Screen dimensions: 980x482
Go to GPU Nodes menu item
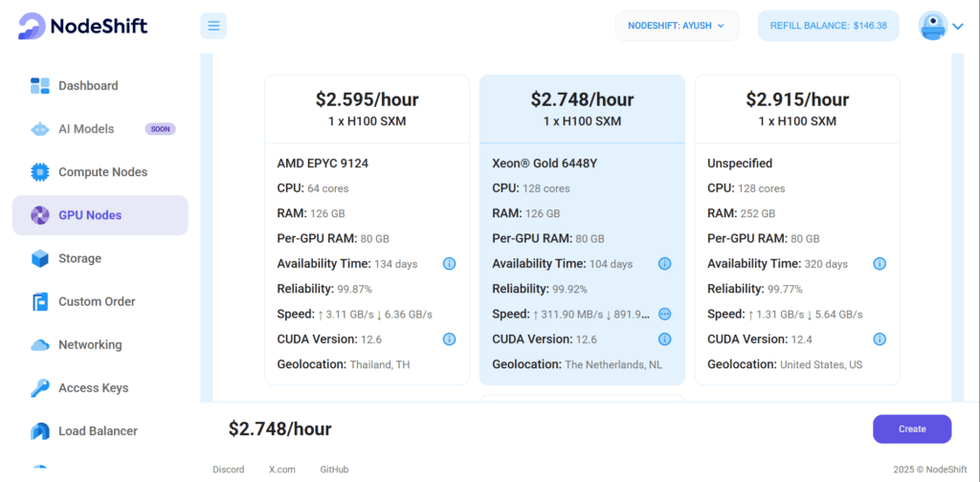100,215
